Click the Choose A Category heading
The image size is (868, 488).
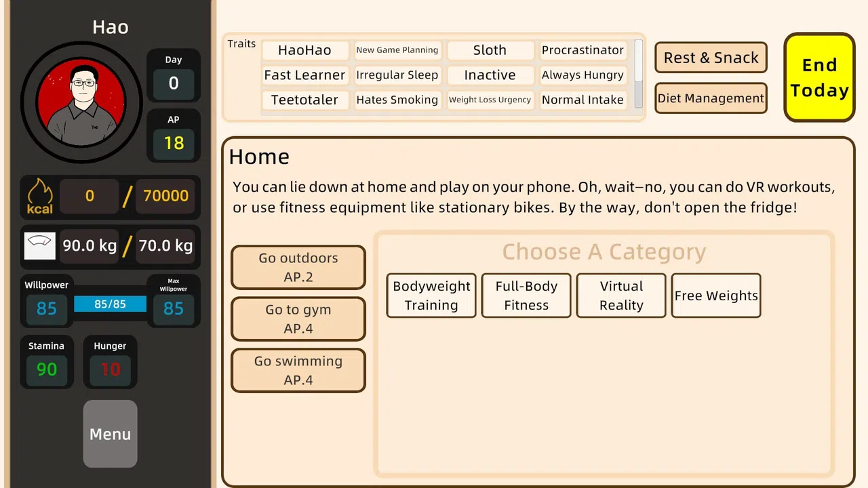(x=604, y=251)
